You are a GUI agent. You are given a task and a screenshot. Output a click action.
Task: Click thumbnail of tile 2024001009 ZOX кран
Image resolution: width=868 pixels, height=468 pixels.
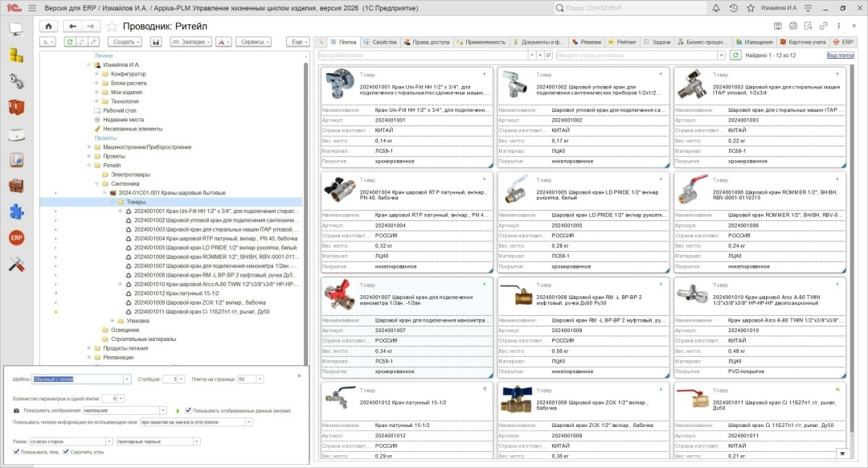[x=516, y=400]
